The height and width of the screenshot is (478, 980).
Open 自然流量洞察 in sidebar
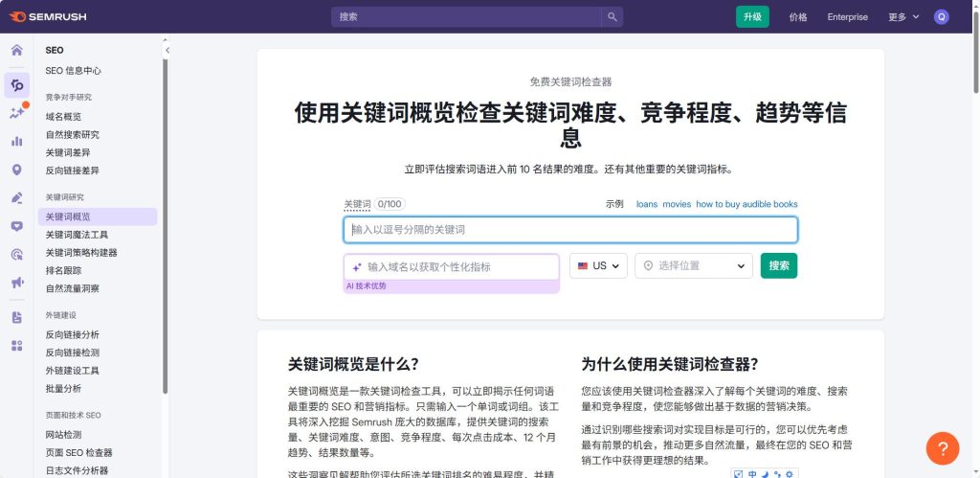pyautogui.click(x=73, y=288)
